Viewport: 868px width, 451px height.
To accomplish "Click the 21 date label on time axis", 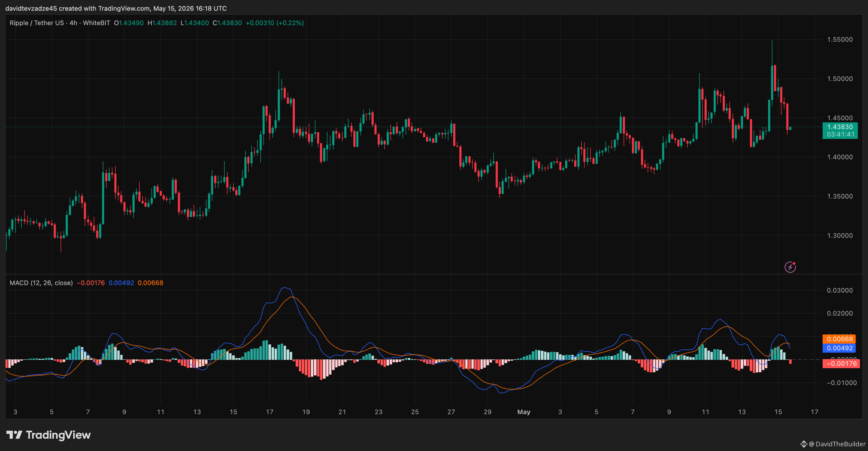I will [x=342, y=412].
